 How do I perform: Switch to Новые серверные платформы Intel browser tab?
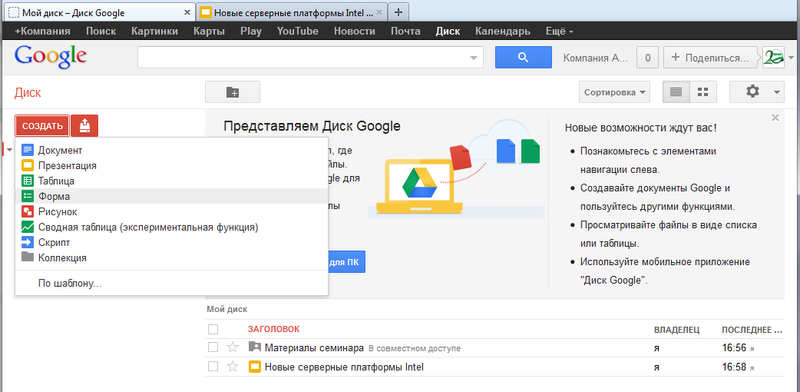click(292, 12)
